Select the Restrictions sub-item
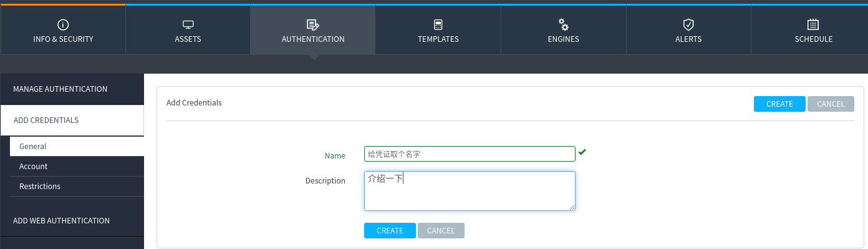Image resolution: width=868 pixels, height=249 pixels. (77, 187)
